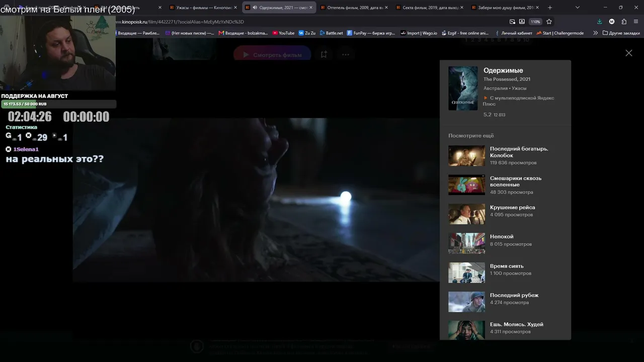Expand the list all tabs dropdown
Viewport: 644px width, 362px height.
coord(577,8)
